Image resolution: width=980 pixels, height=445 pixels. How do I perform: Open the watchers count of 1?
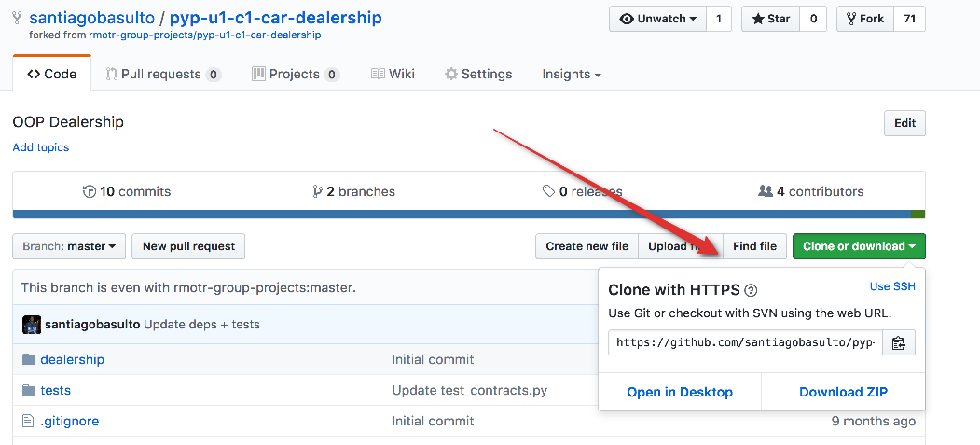click(x=719, y=19)
